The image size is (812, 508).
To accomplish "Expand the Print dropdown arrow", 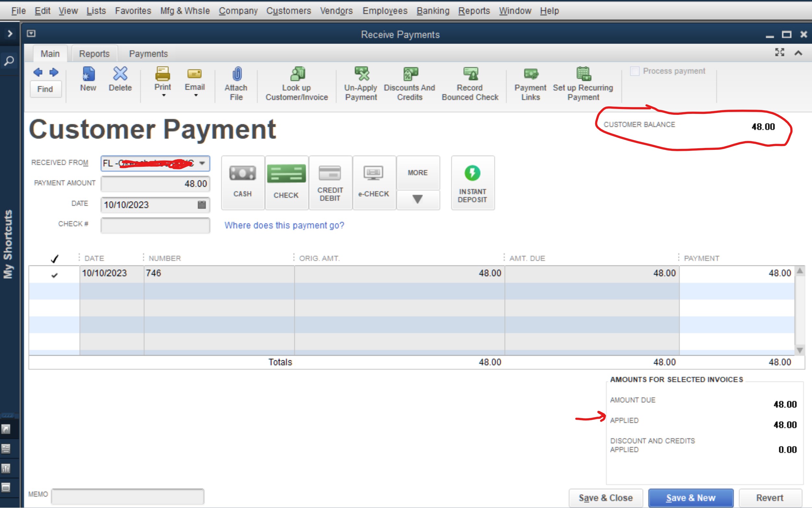I will 163,96.
